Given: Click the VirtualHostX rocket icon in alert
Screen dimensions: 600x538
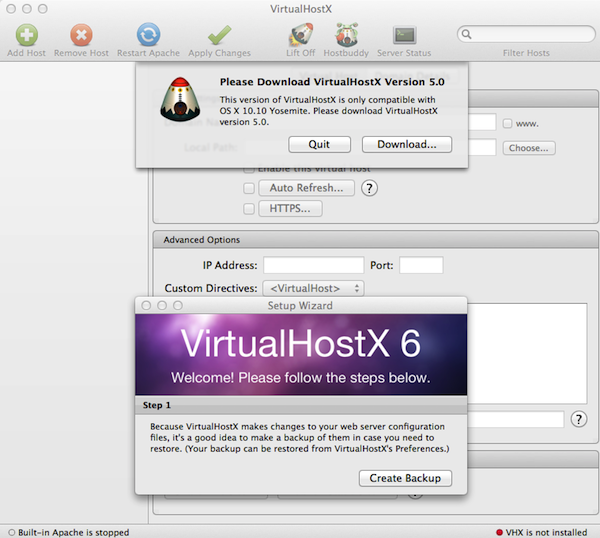Looking at the screenshot, I should coord(180,99).
